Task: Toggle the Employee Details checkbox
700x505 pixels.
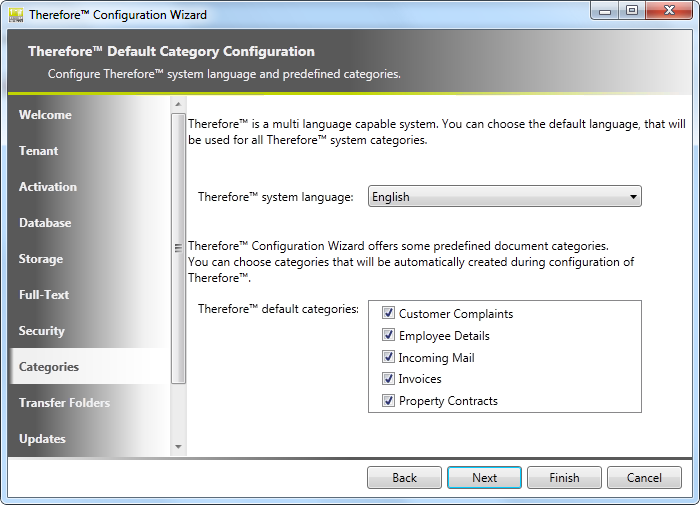Action: [389, 336]
